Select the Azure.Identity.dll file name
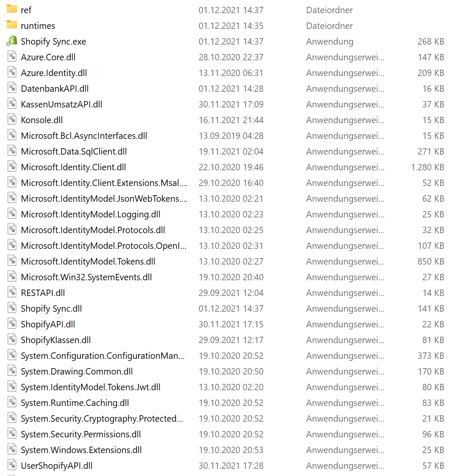 [54, 73]
